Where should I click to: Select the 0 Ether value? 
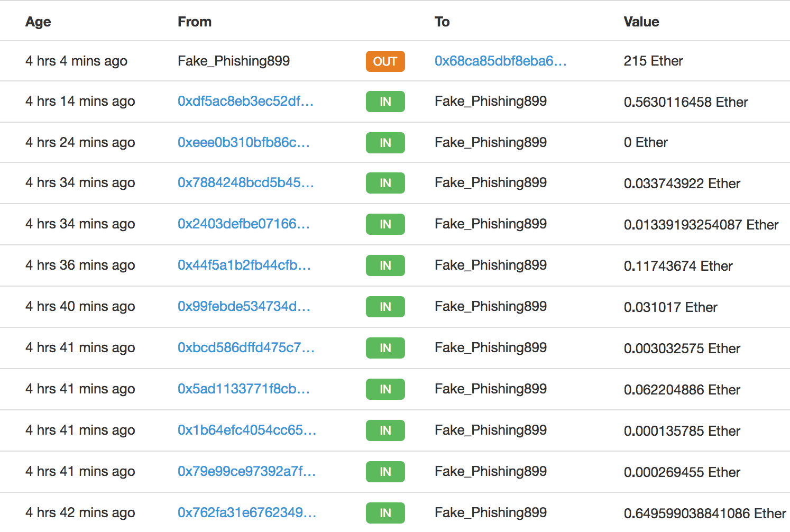pyautogui.click(x=646, y=142)
